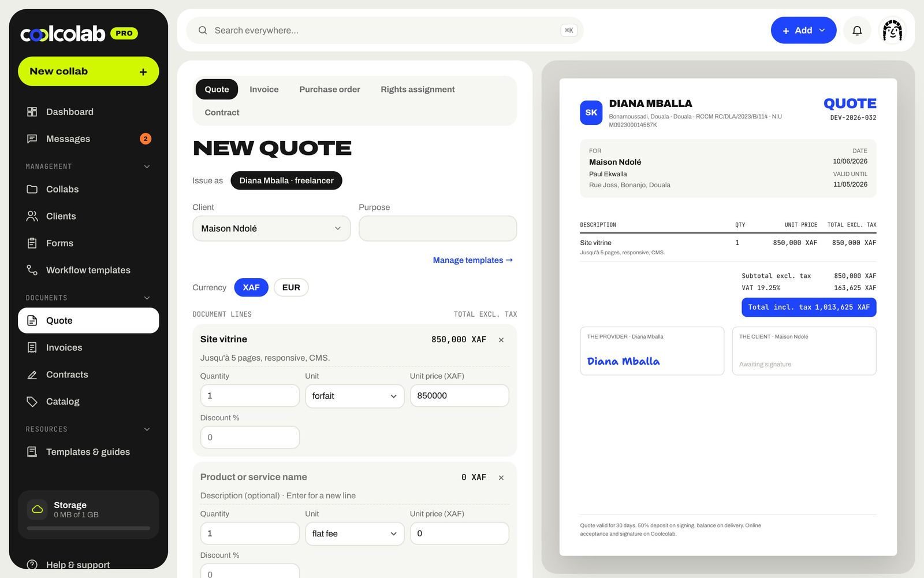
Task: Click the Storage usage progress bar
Action: [x=88, y=528]
